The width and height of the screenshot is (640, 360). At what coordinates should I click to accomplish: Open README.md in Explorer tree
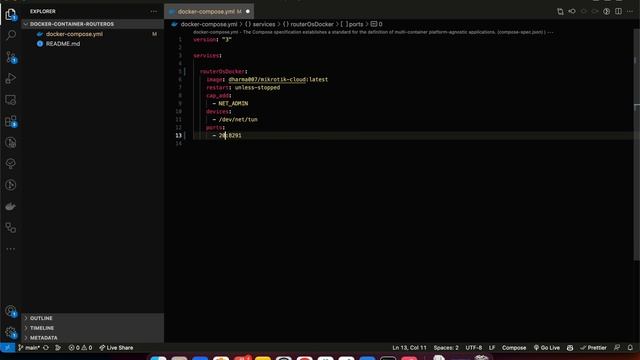click(63, 44)
